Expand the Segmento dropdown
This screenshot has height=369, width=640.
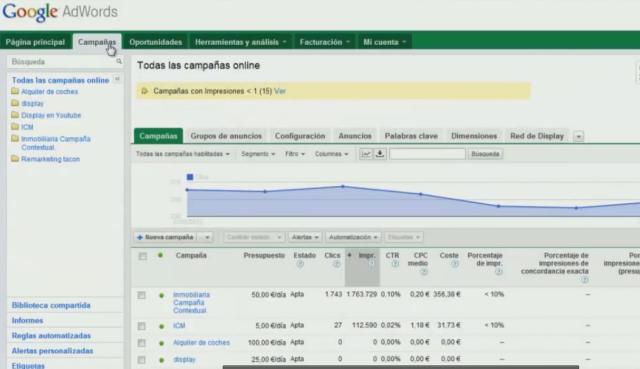click(x=258, y=154)
